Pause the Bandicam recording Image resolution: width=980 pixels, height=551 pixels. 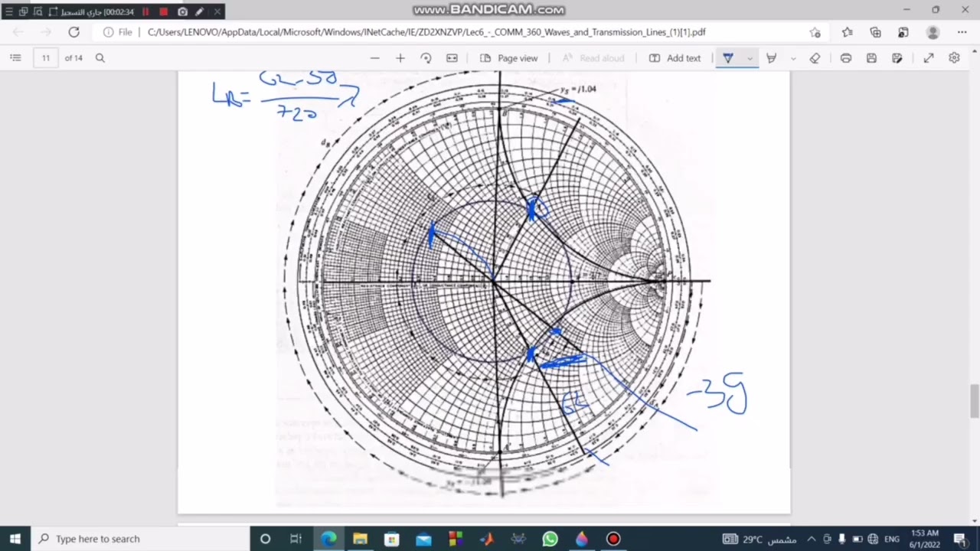click(145, 11)
